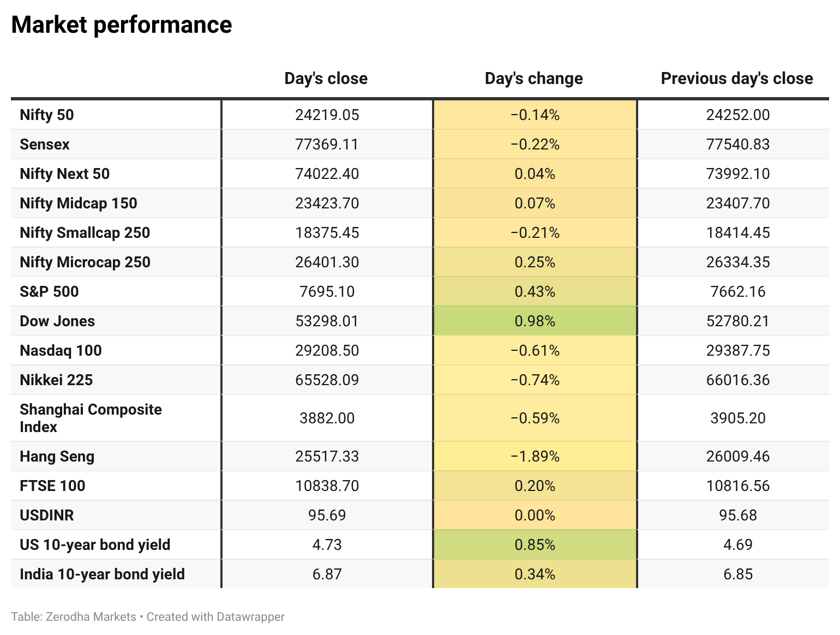Click FTSE 100 change cell 0.20%
The height and width of the screenshot is (635, 840).
535,486
